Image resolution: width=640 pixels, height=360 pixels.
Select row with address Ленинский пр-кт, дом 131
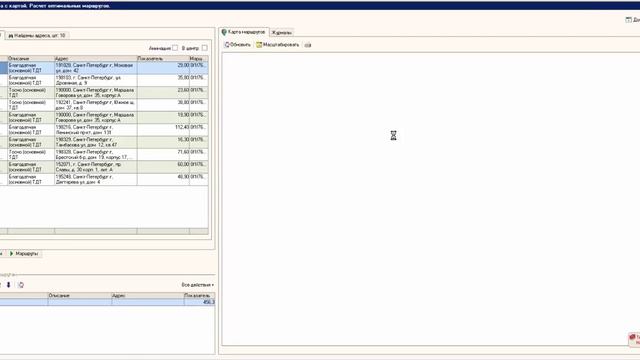[x=104, y=130]
